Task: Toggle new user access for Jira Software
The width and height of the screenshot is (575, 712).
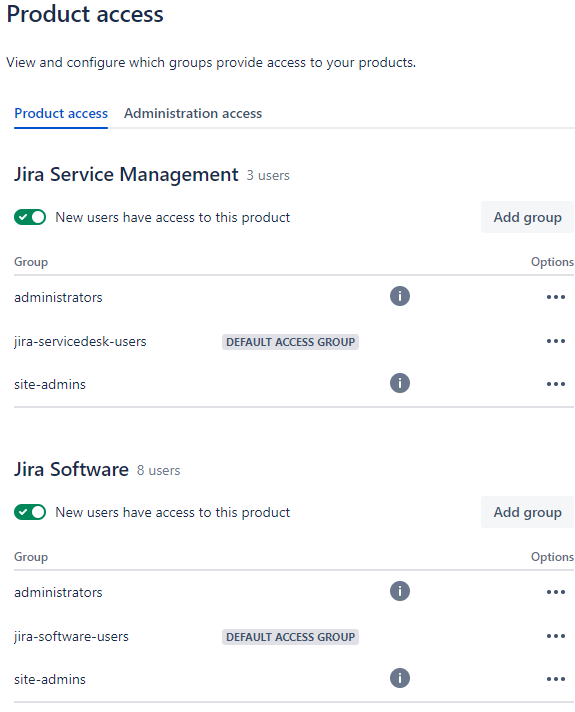Action: tap(30, 513)
